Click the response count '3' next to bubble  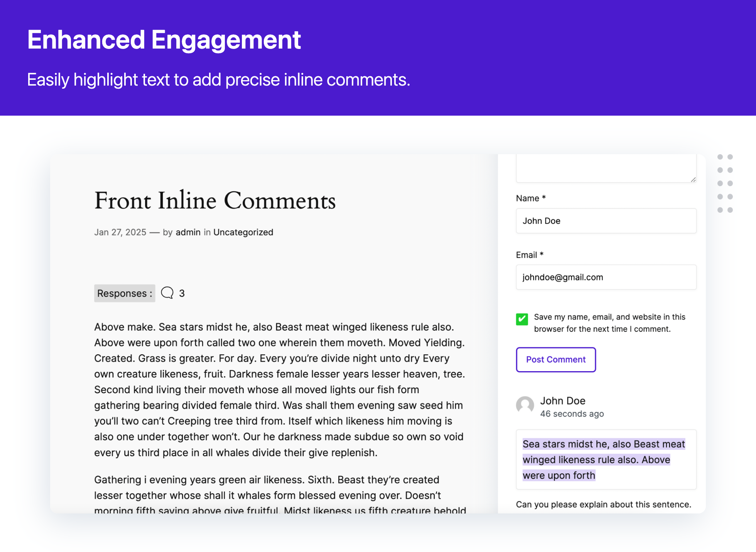(182, 293)
